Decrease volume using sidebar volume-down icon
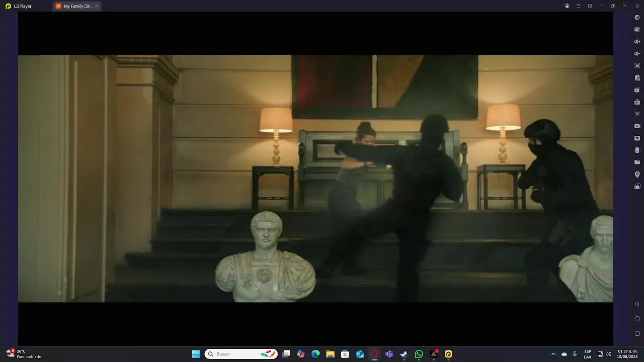Screen dimensions: 644x362 (x=637, y=54)
